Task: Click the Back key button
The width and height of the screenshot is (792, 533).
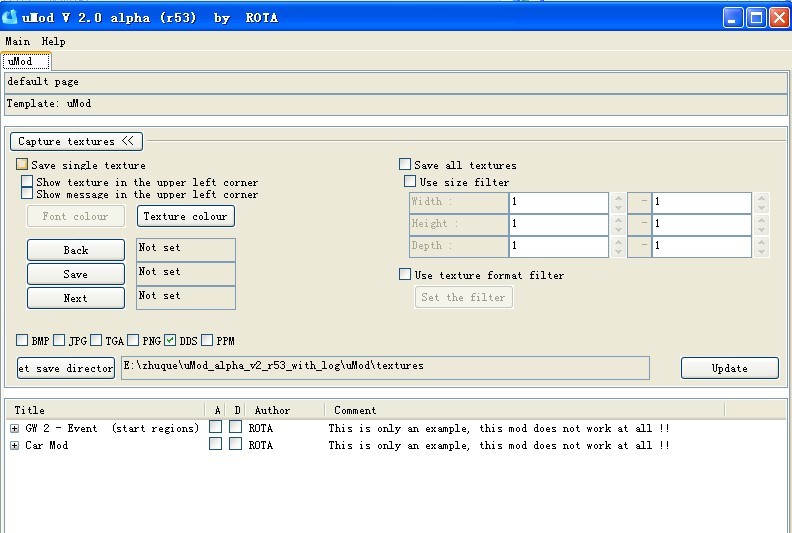Action: [x=76, y=250]
